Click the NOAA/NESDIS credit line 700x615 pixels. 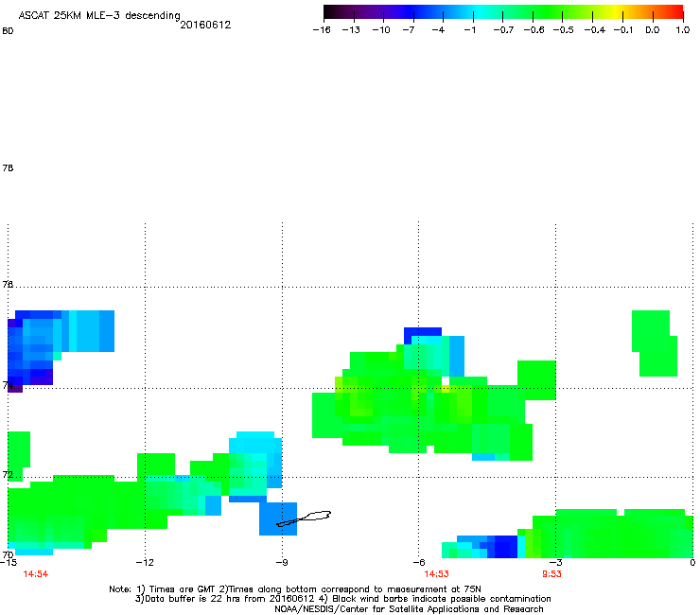(x=409, y=609)
